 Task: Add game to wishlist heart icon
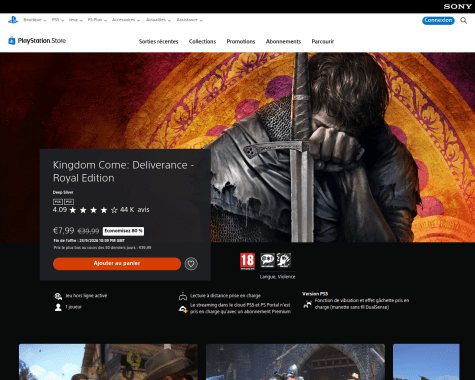191,264
